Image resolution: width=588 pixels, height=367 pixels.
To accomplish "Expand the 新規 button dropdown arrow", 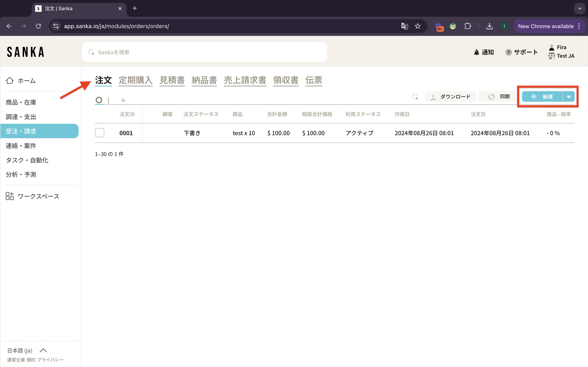I will pos(569,97).
